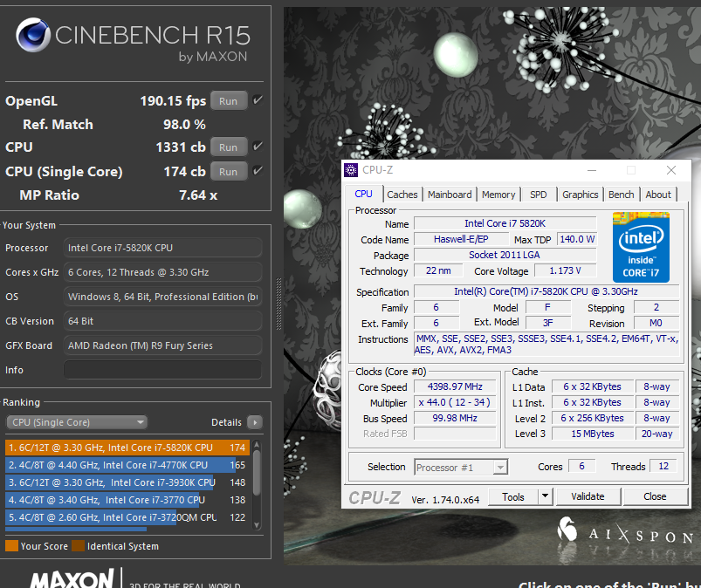Open the CPU (Single Core) ranking dropdown
Viewport: 701px width, 588px height.
[77, 422]
